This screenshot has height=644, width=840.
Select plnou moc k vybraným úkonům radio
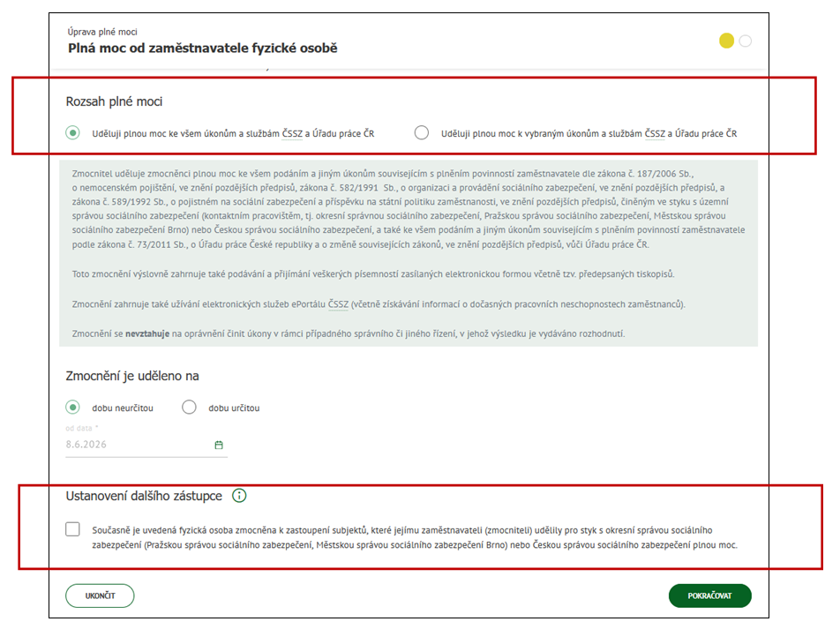(422, 132)
